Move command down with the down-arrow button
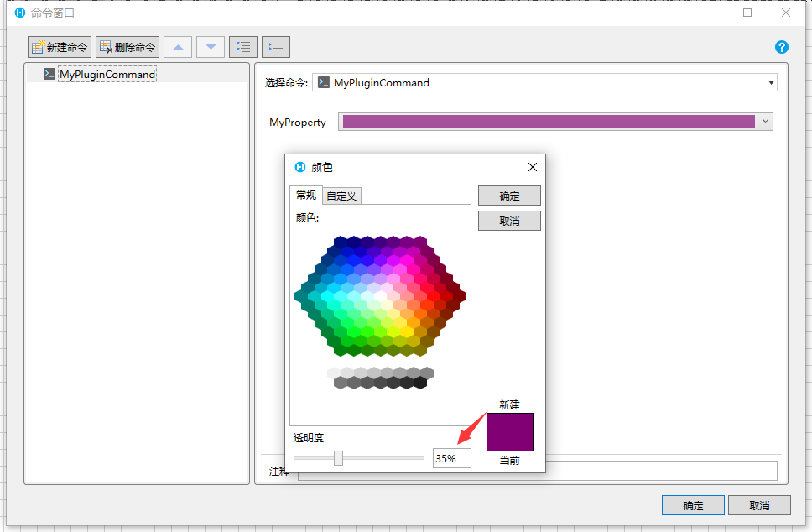This screenshot has height=532, width=812. click(x=211, y=47)
